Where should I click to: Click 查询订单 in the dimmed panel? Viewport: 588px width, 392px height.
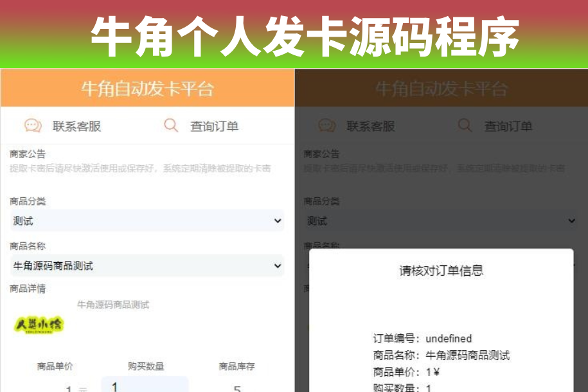point(508,127)
